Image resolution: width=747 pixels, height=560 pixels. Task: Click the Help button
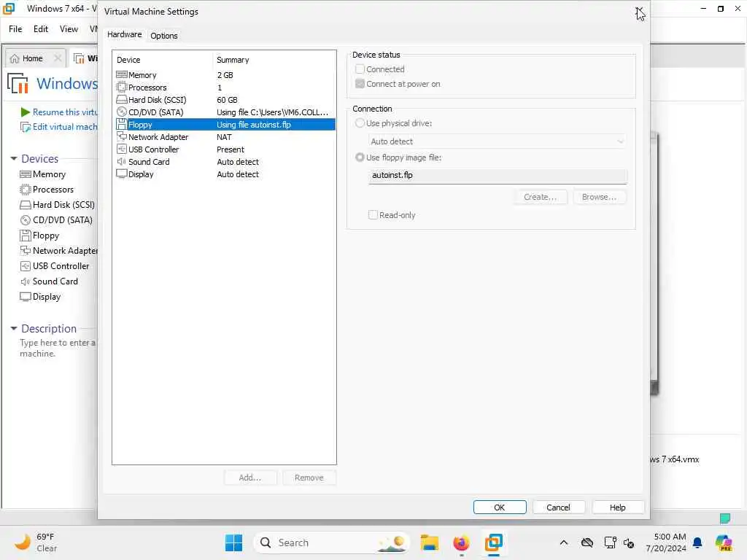pyautogui.click(x=617, y=507)
